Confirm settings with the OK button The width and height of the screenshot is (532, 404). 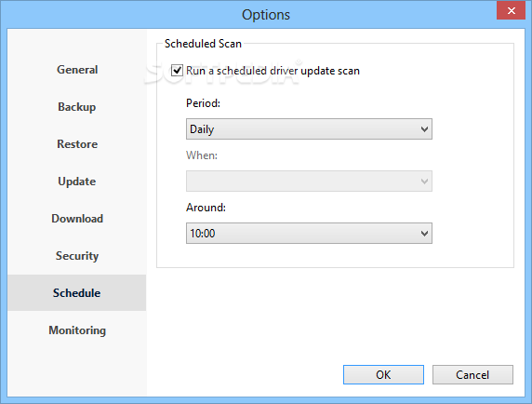(x=383, y=375)
